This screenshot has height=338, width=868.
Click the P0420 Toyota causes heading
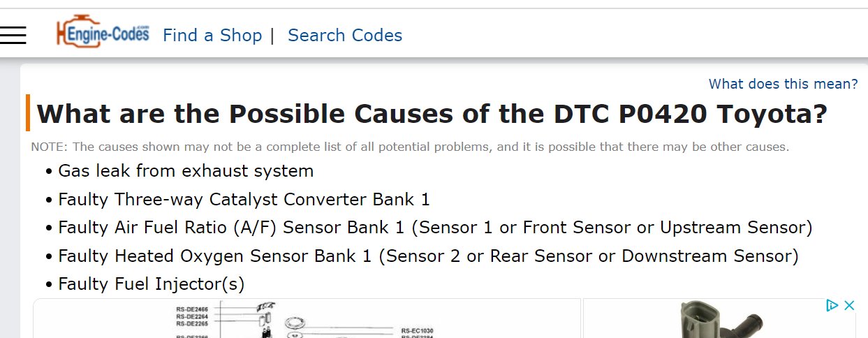point(432,114)
